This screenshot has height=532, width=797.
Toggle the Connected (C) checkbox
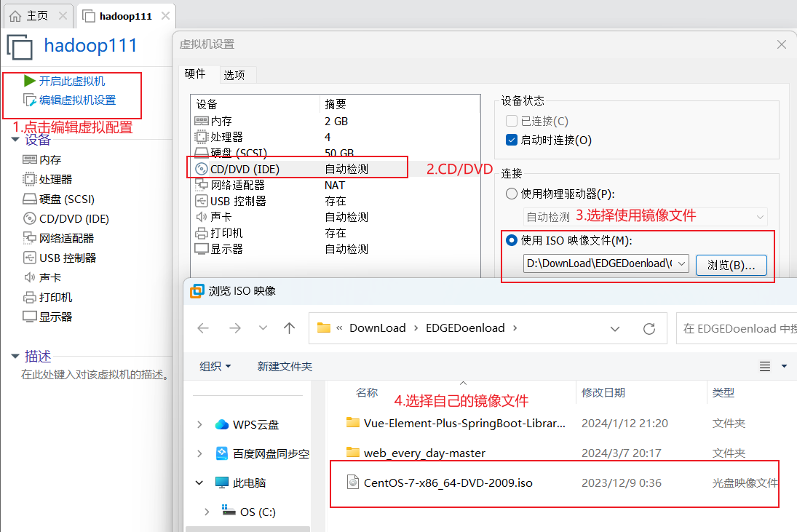pyautogui.click(x=512, y=121)
